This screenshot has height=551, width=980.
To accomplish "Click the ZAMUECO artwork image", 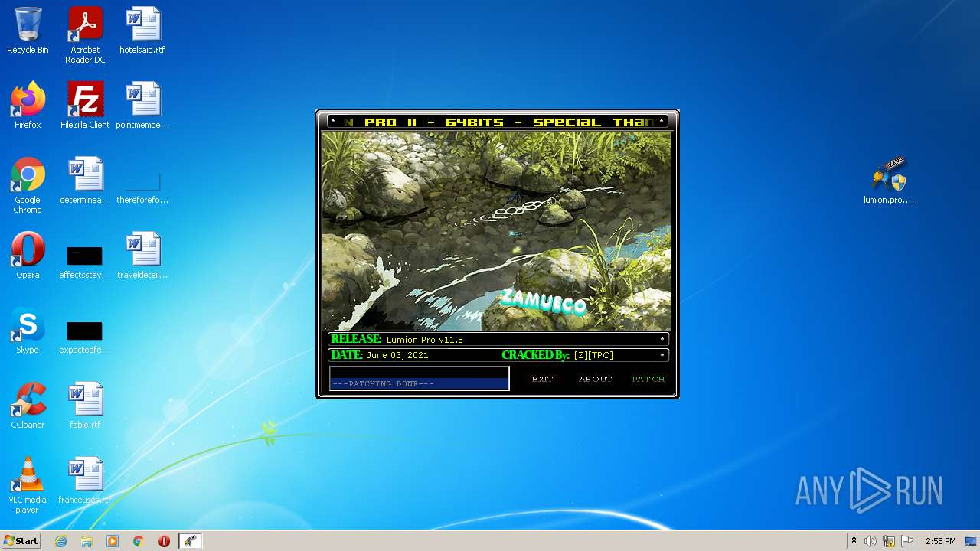I will (x=496, y=230).
